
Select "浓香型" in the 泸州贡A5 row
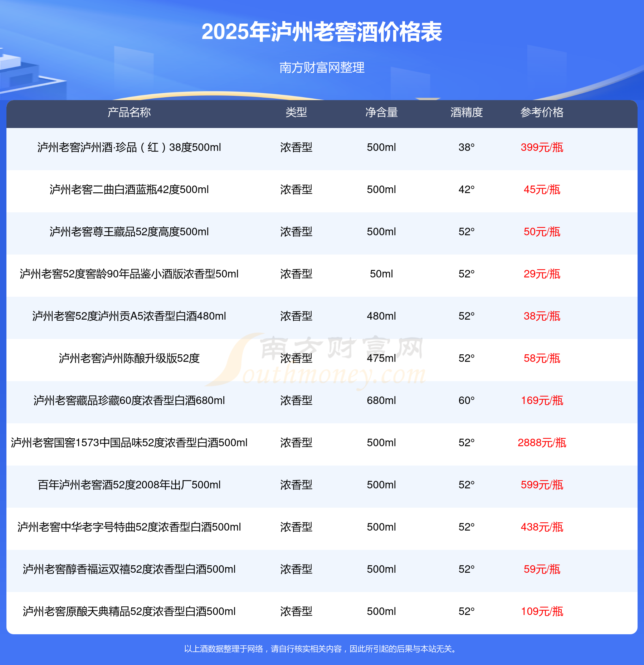point(296,316)
